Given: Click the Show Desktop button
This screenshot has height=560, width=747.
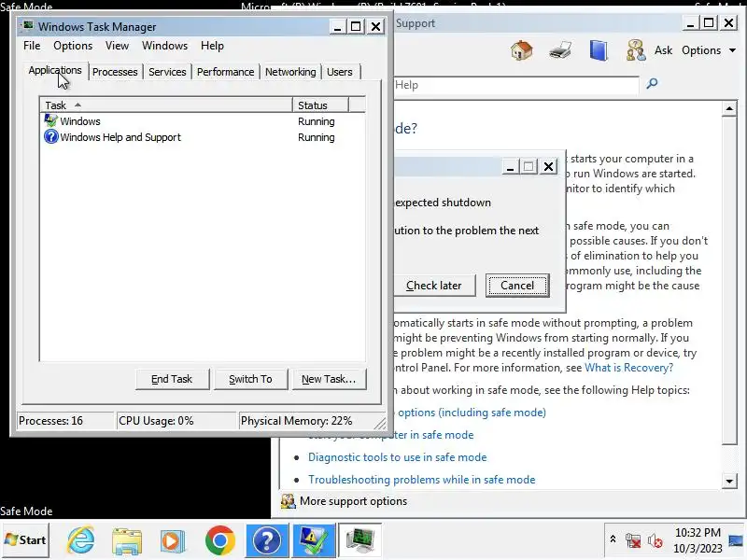Looking at the screenshot, I should click(736, 540).
